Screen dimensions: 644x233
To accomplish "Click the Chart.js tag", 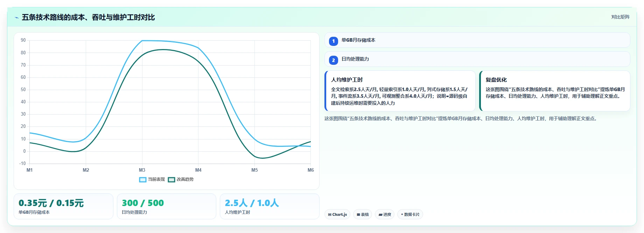I will click(337, 214).
